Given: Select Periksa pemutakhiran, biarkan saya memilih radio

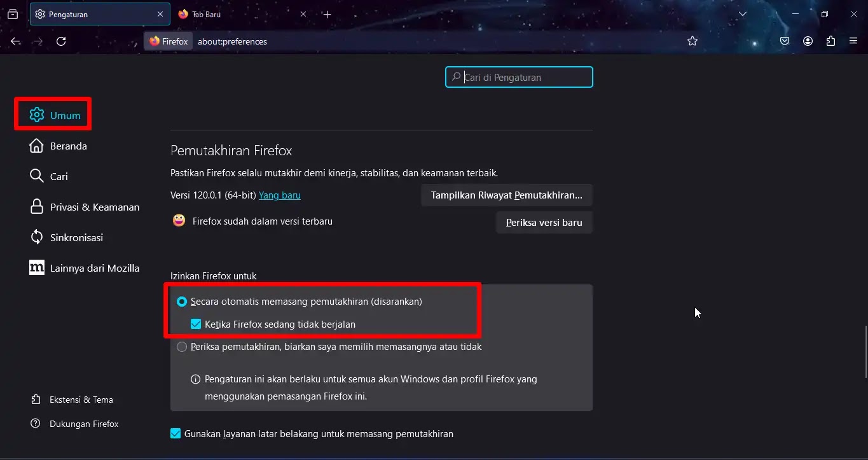Looking at the screenshot, I should coord(182,347).
